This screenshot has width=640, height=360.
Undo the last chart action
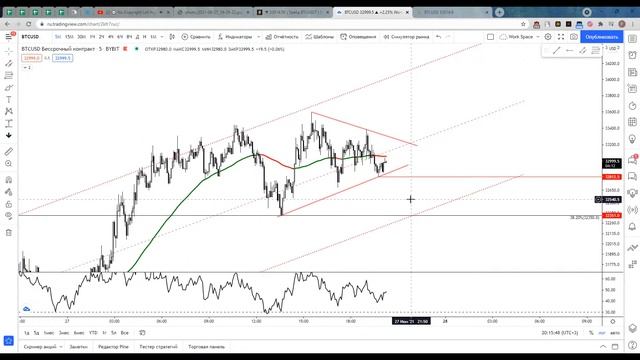pyautogui.click(x=438, y=37)
